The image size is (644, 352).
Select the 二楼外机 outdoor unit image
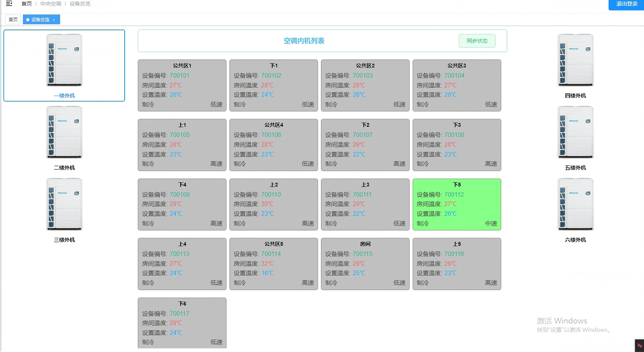(64, 132)
